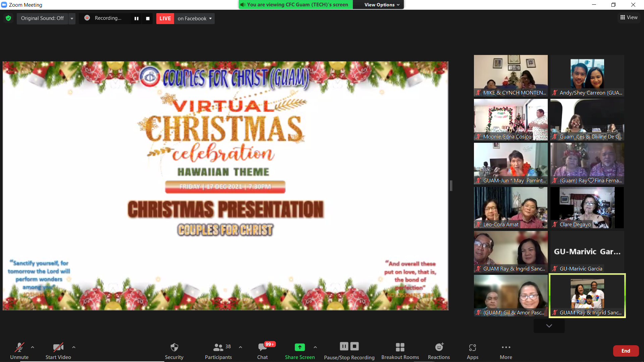Open the LIVE on Facebook dropdown
Screen dimensions: 644x362
click(x=195, y=18)
